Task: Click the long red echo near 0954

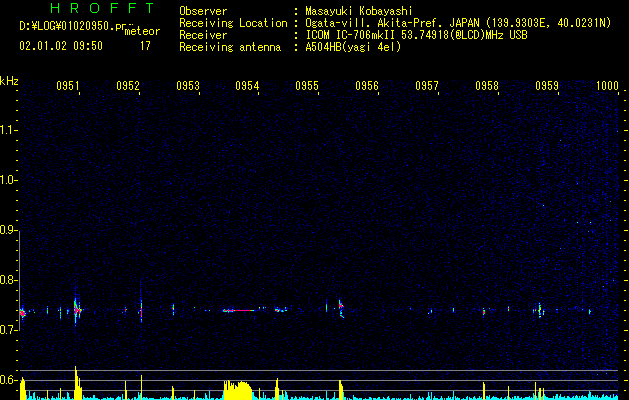Action: (239, 310)
